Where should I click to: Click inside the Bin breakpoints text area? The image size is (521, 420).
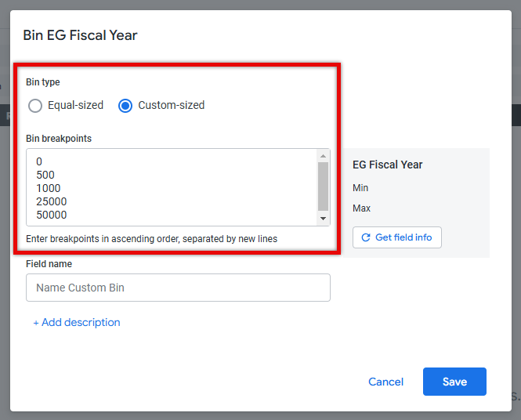pos(172,187)
